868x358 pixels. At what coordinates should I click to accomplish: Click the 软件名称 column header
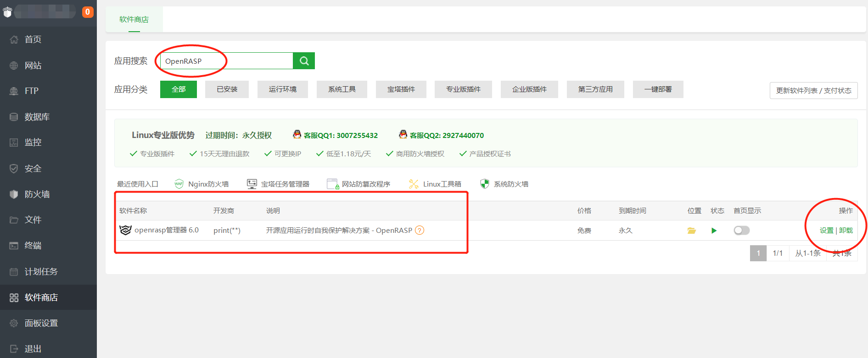(x=133, y=211)
